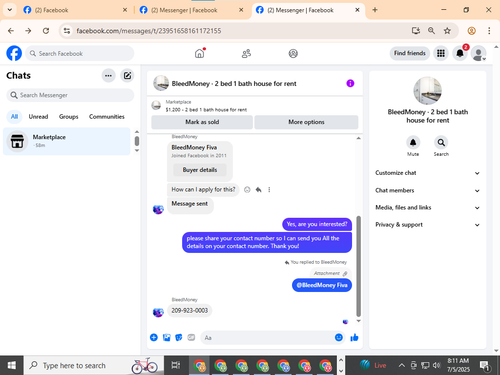This screenshot has height=375, width=500.
Task: Click the Windows taskbar search box
Action: pyautogui.click(x=94, y=365)
